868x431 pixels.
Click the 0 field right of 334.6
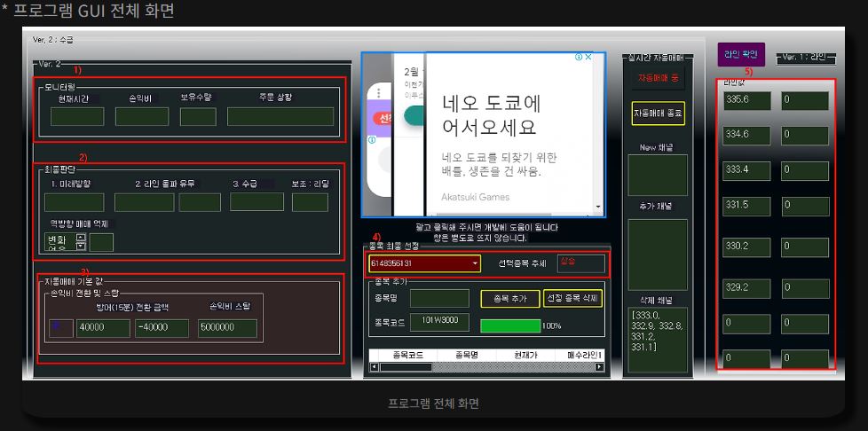pyautogui.click(x=805, y=136)
